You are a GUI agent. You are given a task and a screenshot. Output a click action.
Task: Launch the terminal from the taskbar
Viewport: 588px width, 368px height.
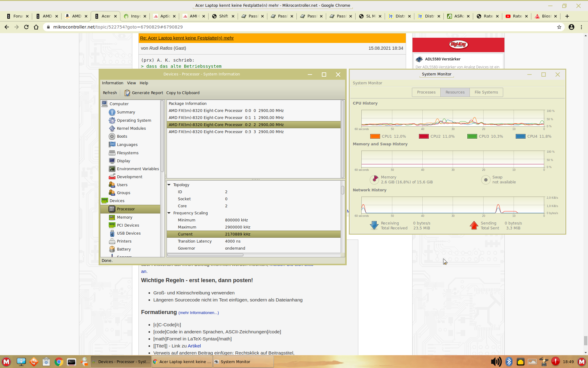pyautogui.click(x=72, y=362)
